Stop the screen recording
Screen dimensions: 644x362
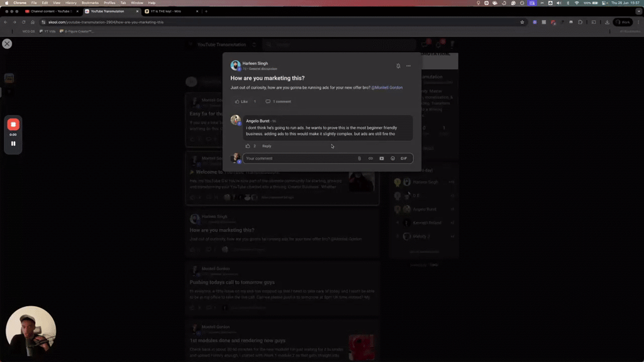pos(13,124)
